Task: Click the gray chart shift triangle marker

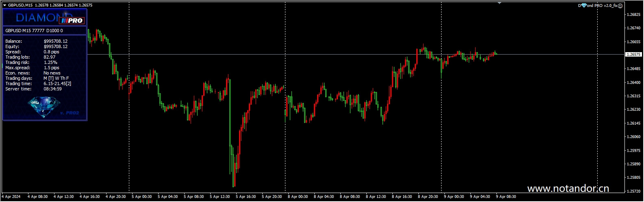Action: [499, 3]
